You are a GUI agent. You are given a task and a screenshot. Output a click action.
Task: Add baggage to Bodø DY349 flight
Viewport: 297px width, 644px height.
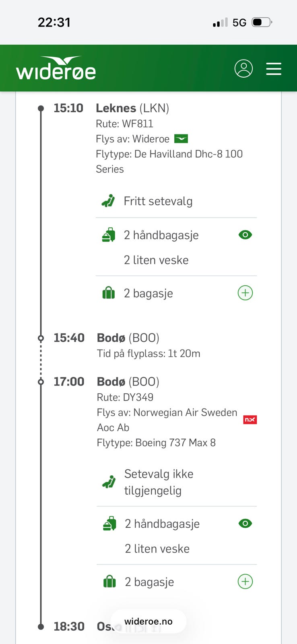coord(245,581)
